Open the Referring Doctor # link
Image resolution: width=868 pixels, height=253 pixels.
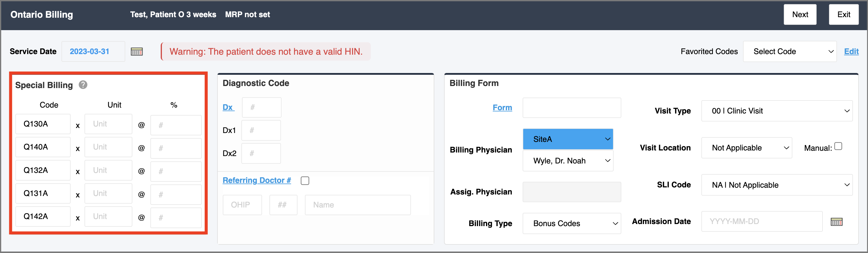257,180
